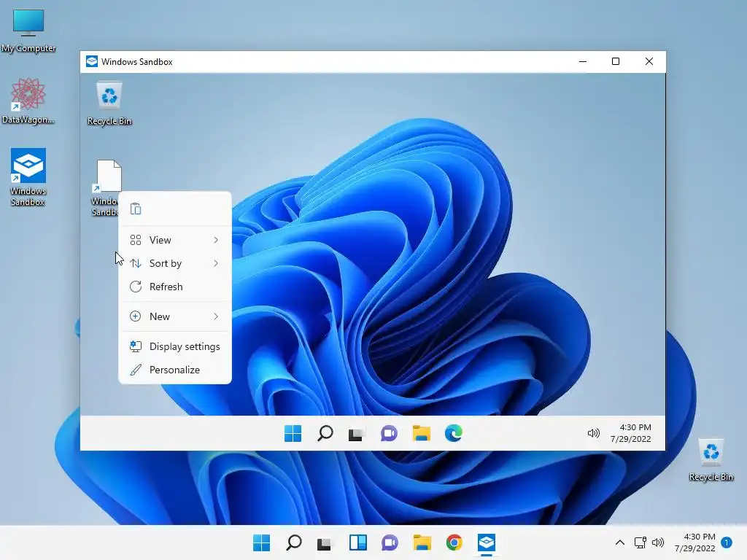This screenshot has height=560, width=747.
Task: Choose Refresh from the context menu
Action: [x=175, y=287]
